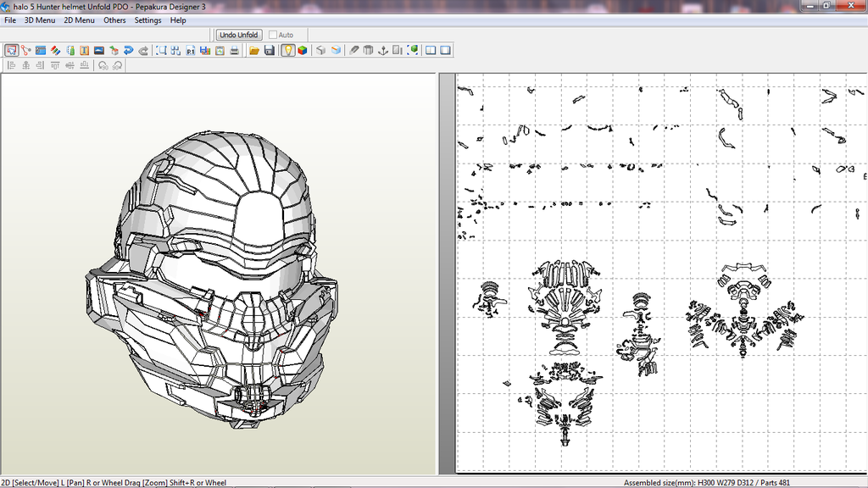Click the Align Right icon
Viewport: 868px width, 488px height.
[x=41, y=65]
